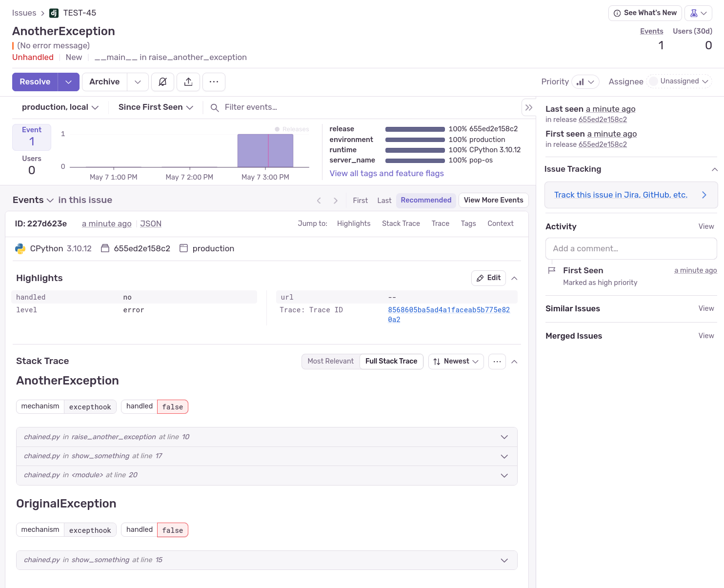Edit the Highlights
The height and width of the screenshot is (588, 724).
(x=488, y=278)
